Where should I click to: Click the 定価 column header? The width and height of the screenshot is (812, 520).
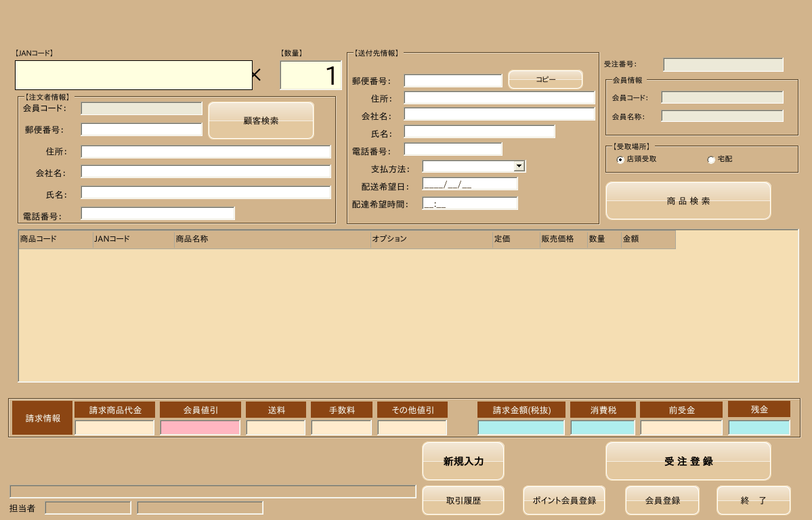click(516, 239)
